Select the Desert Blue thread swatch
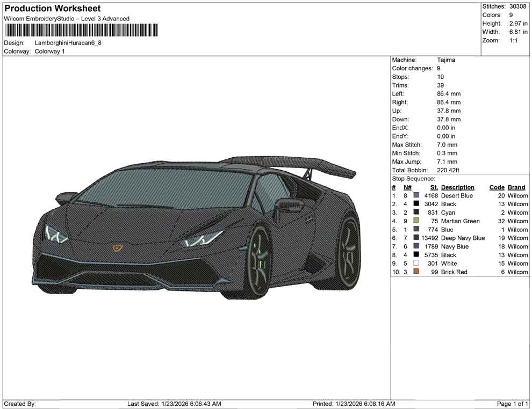532x409 pixels. click(x=416, y=195)
